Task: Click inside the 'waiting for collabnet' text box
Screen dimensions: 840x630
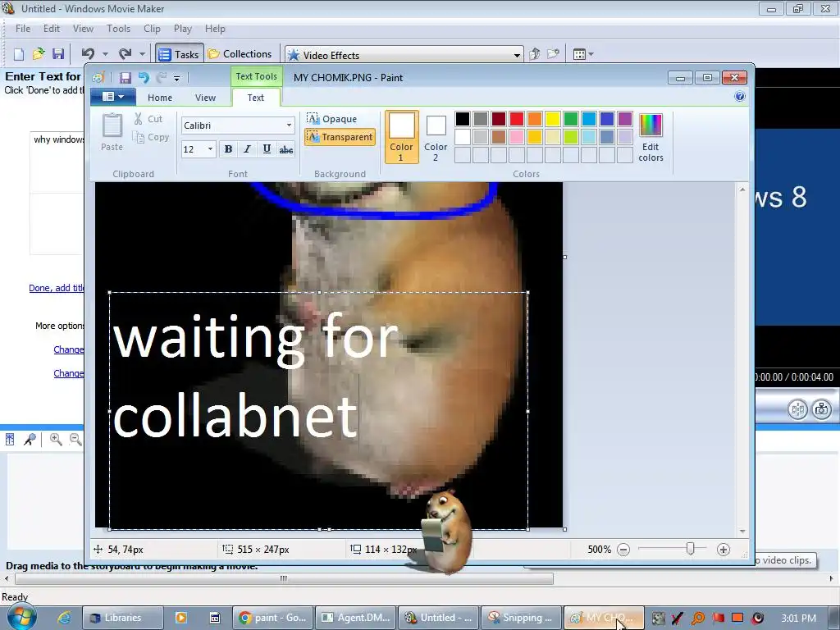Action: coord(319,411)
